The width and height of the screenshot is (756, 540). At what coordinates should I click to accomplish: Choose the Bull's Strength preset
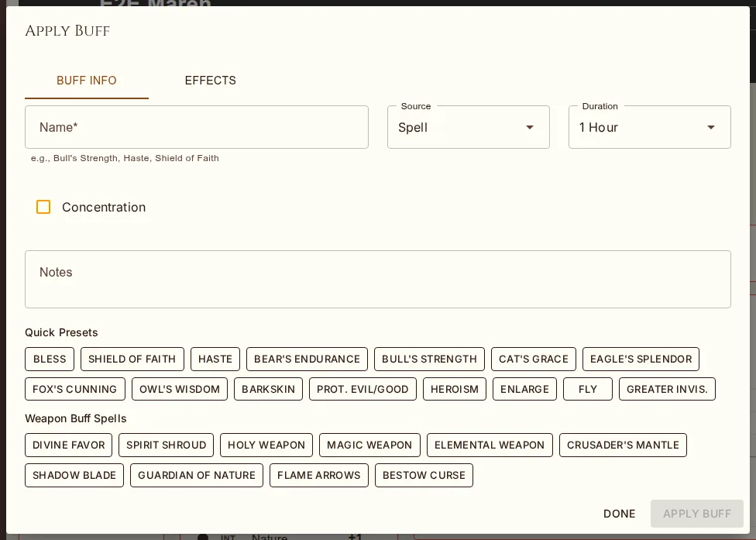pos(430,359)
